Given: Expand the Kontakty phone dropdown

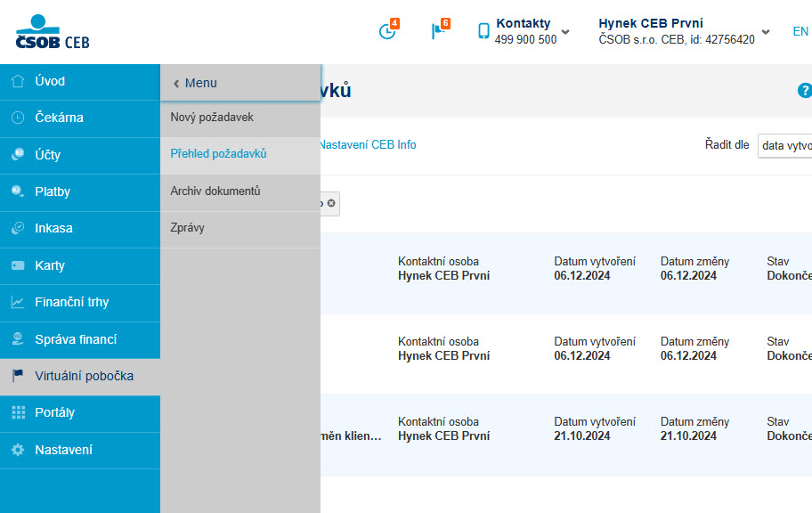Looking at the screenshot, I should click(x=565, y=31).
